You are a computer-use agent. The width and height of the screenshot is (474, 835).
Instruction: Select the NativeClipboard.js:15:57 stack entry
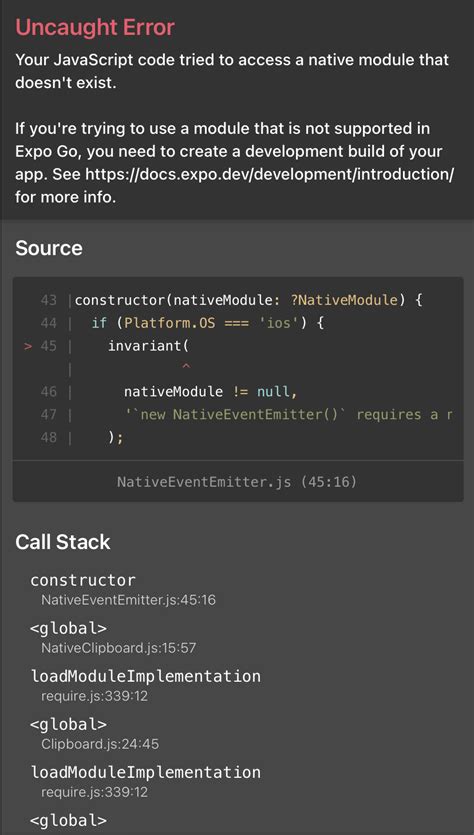tap(119, 648)
